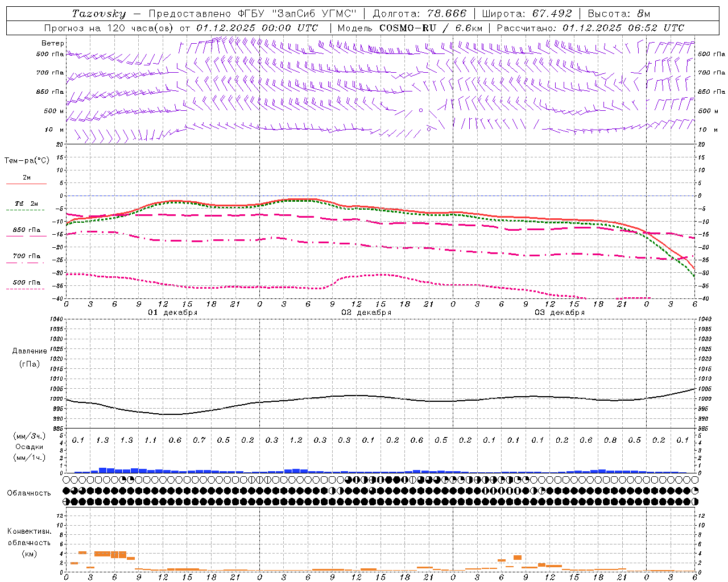The image size is (728, 582).
Task: Select left-side 700 гПа wind level label
Action: tap(50, 73)
